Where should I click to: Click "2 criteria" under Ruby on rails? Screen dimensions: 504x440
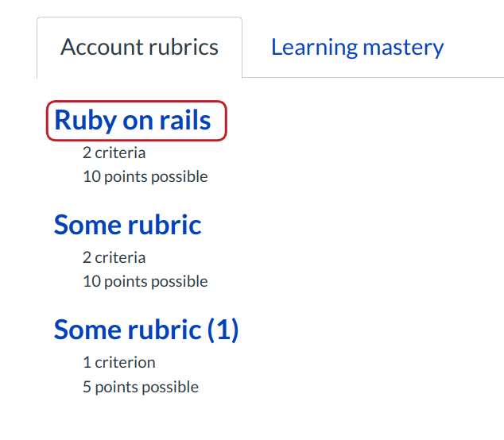pyautogui.click(x=114, y=152)
